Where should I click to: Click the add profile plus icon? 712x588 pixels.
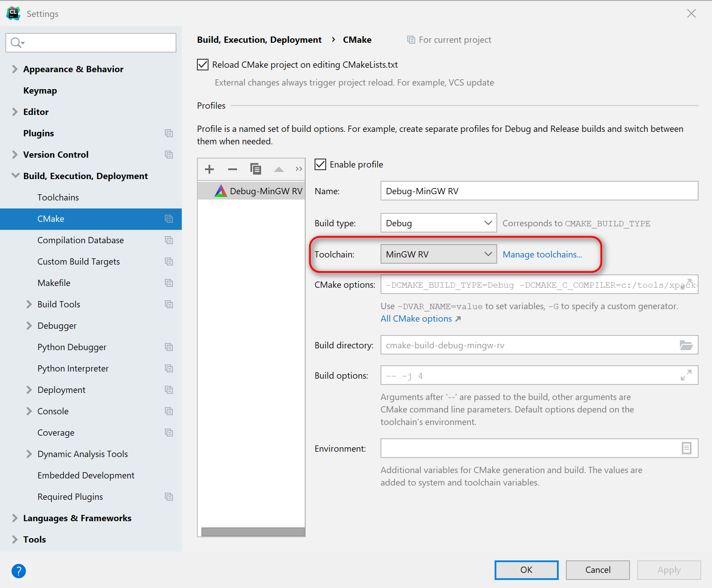209,169
